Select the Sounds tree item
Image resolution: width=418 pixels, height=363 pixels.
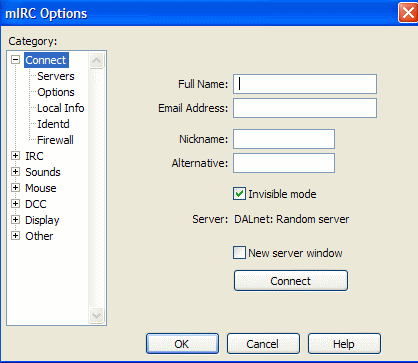point(43,172)
